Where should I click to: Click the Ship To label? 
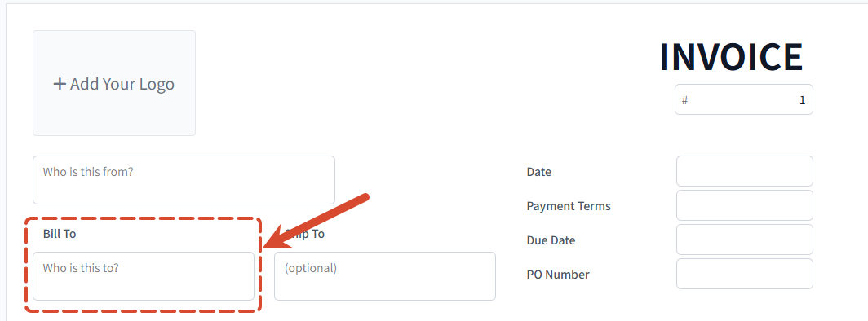tap(304, 234)
